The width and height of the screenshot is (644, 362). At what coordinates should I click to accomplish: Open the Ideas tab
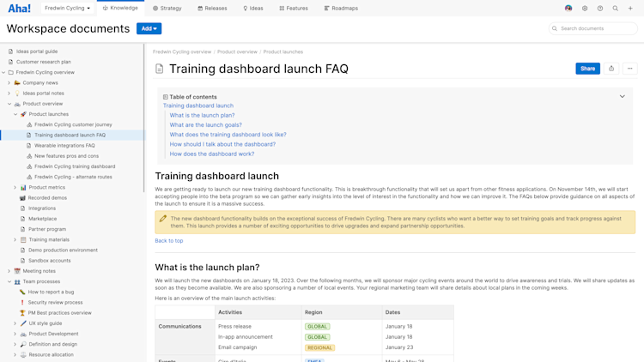[x=253, y=9]
